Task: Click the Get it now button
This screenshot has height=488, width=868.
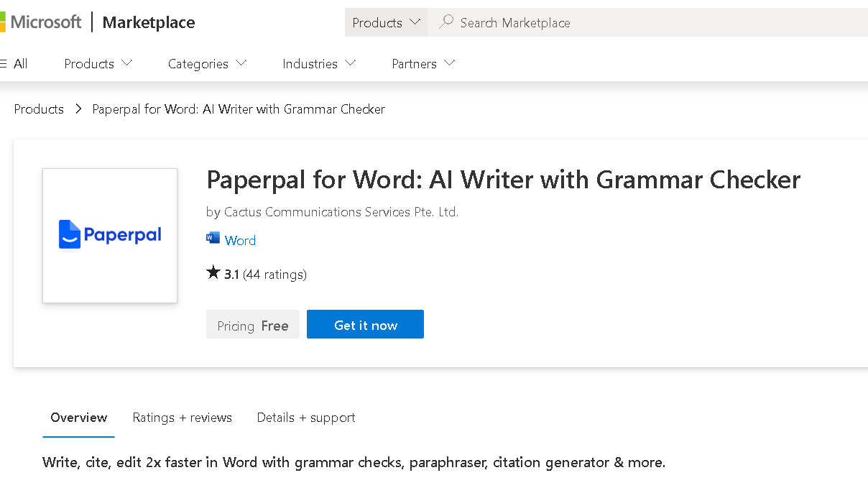Action: click(x=365, y=324)
